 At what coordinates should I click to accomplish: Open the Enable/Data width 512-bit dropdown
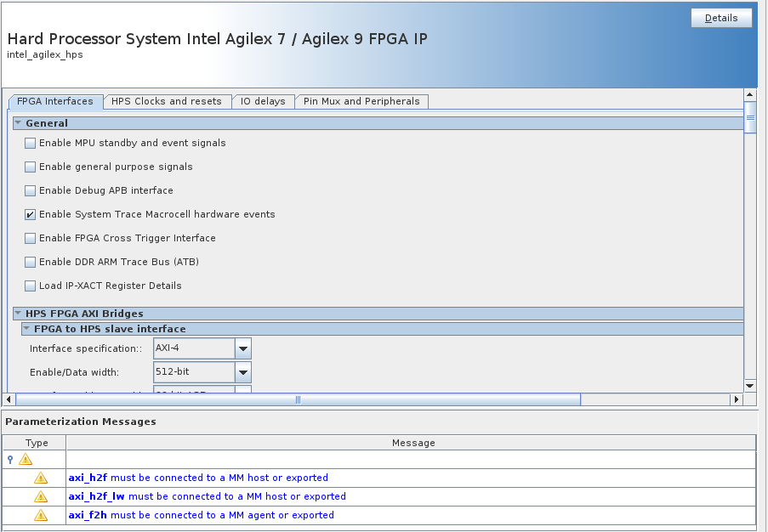[x=243, y=372]
